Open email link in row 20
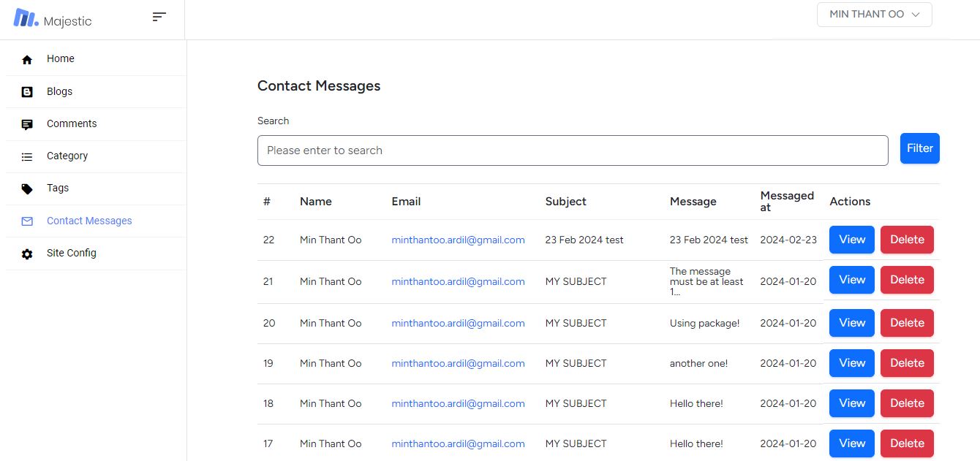The height and width of the screenshot is (461, 980). point(458,323)
